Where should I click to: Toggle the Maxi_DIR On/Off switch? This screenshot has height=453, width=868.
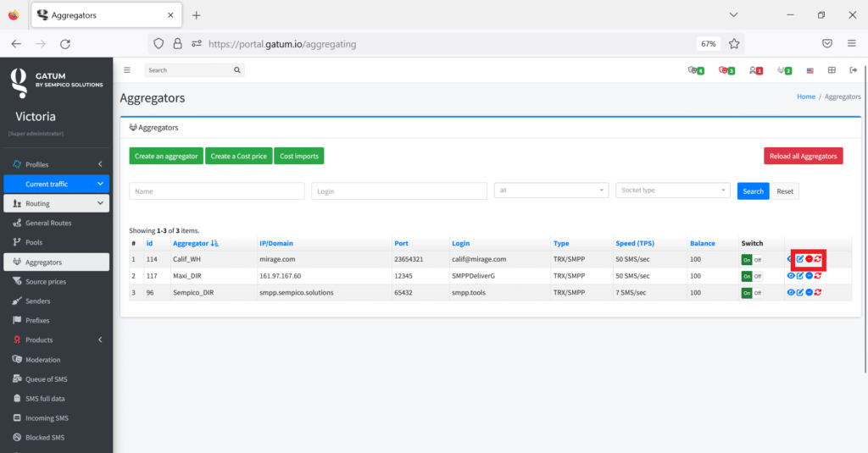click(752, 276)
